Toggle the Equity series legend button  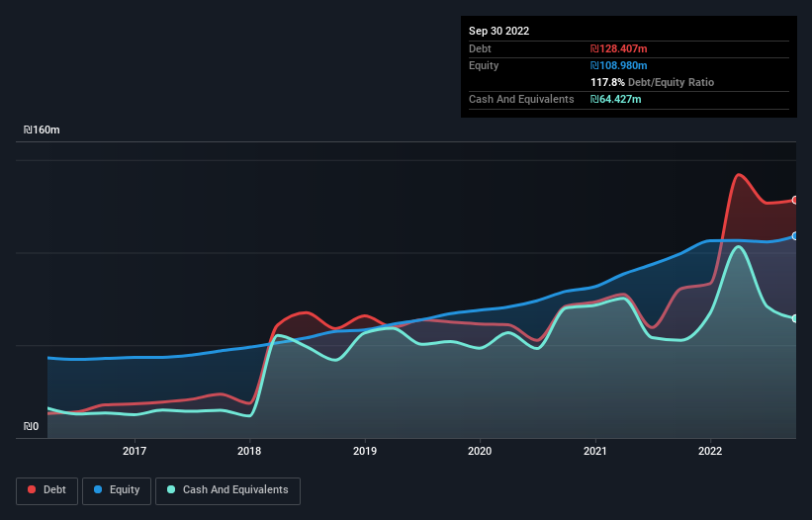(117, 490)
